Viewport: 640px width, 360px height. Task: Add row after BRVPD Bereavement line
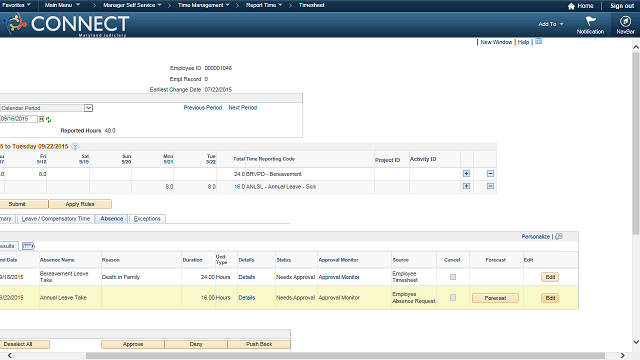click(x=466, y=173)
